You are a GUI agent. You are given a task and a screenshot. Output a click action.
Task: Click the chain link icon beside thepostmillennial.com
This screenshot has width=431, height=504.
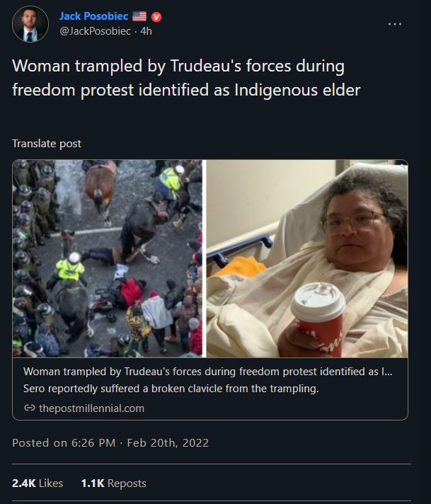tap(30, 408)
